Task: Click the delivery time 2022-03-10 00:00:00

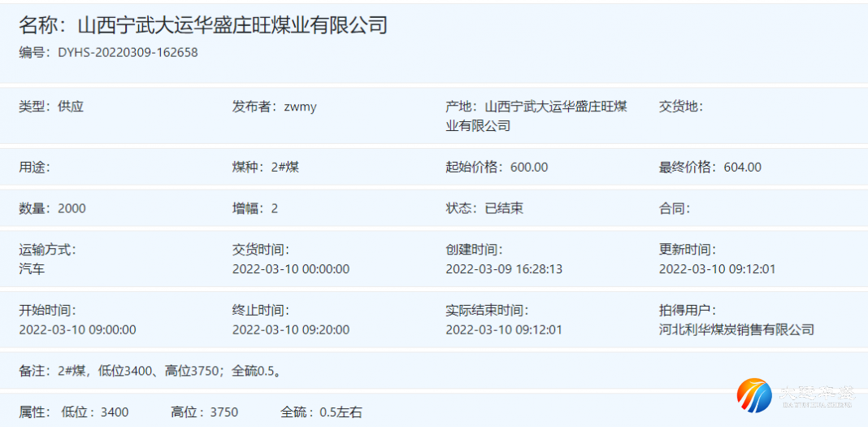Action: (x=291, y=269)
